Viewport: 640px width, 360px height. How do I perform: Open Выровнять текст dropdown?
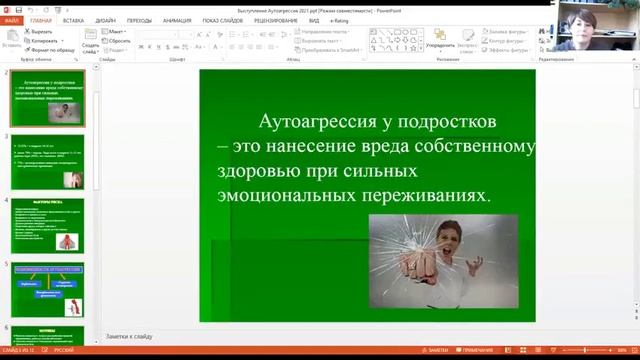coord(318,41)
